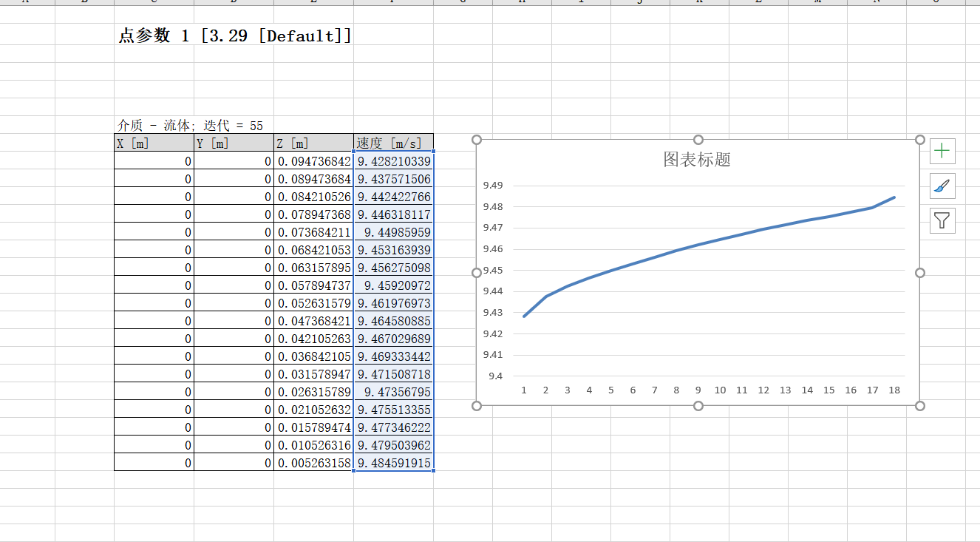The image size is (980, 542).
Task: Select Z cell 0.073684211
Action: click(313, 232)
